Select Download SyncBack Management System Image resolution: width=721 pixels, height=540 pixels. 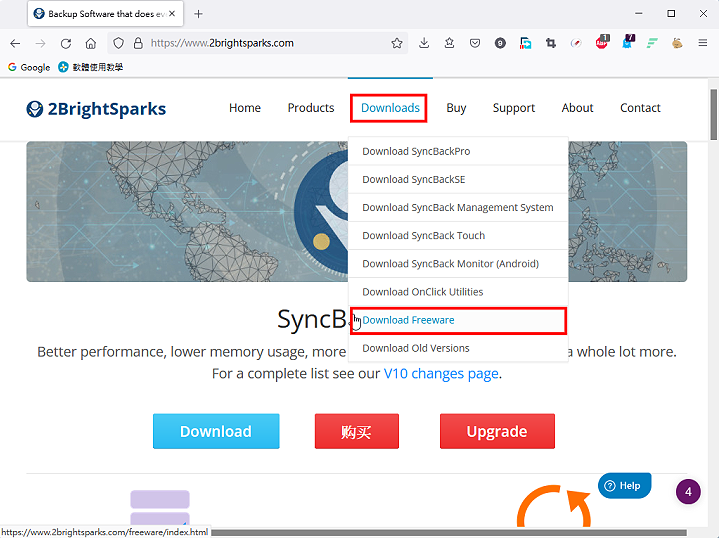pyautogui.click(x=458, y=207)
